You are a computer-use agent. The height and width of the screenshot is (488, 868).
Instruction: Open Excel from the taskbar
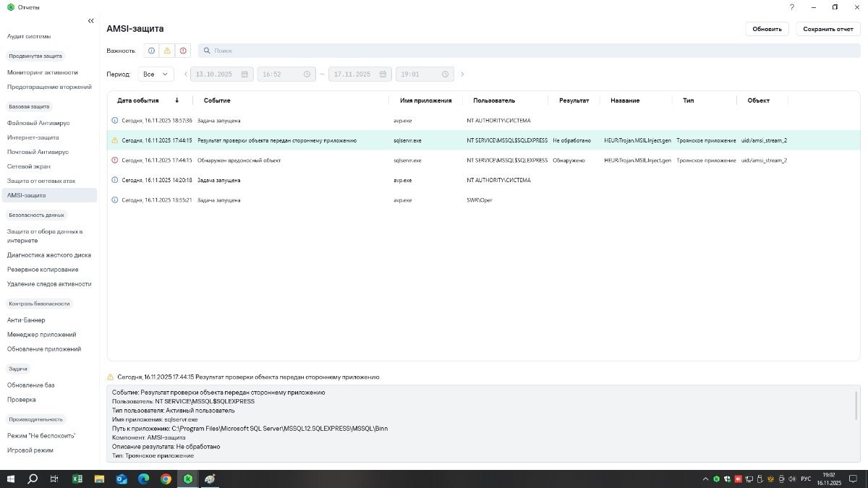[x=77, y=479]
